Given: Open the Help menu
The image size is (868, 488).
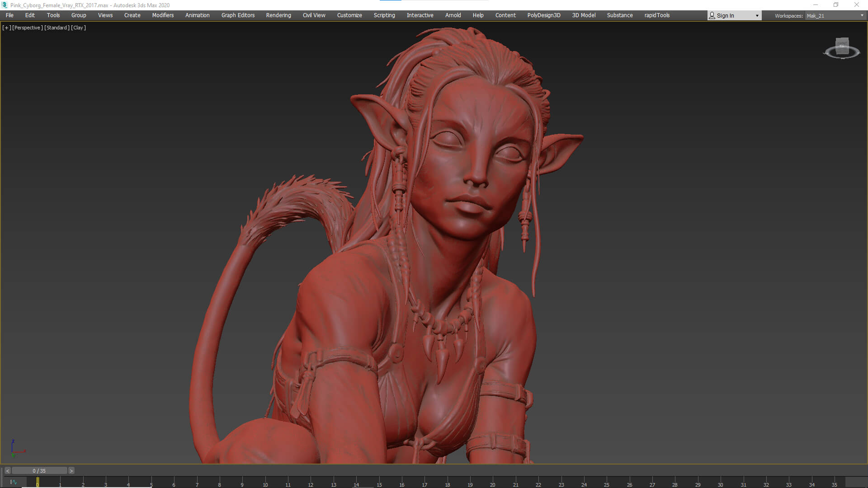Looking at the screenshot, I should [x=478, y=15].
